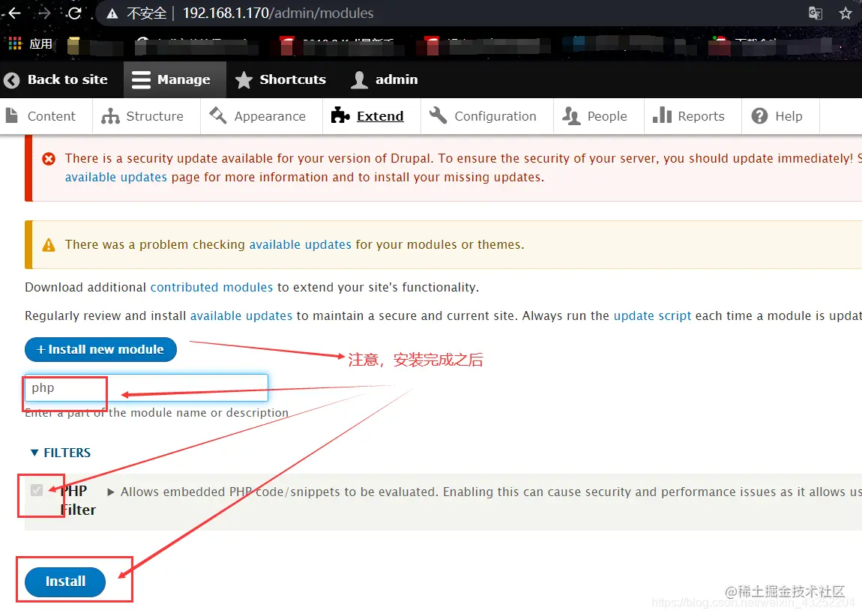Follow the contributed modules link
Screen dimensions: 862x616
tap(211, 288)
